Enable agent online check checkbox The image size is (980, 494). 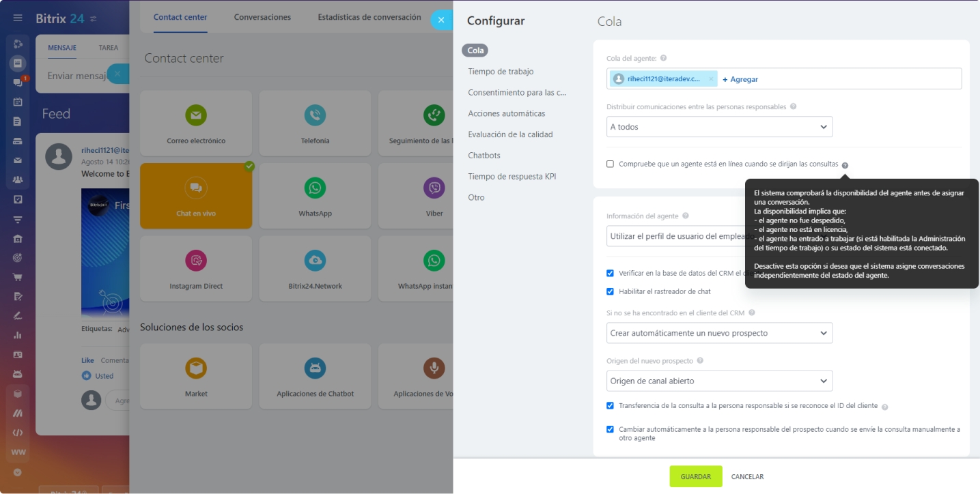[x=611, y=164]
